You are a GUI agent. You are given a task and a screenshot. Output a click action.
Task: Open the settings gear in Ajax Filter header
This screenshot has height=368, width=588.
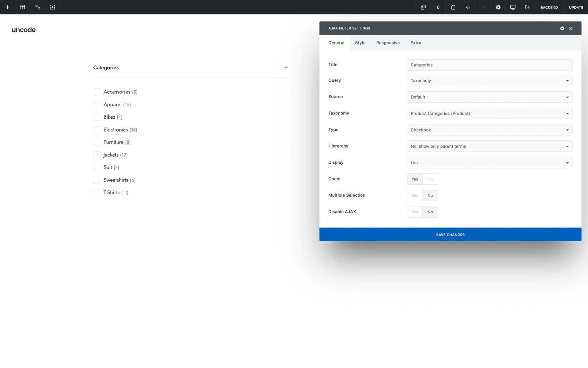[x=562, y=28]
